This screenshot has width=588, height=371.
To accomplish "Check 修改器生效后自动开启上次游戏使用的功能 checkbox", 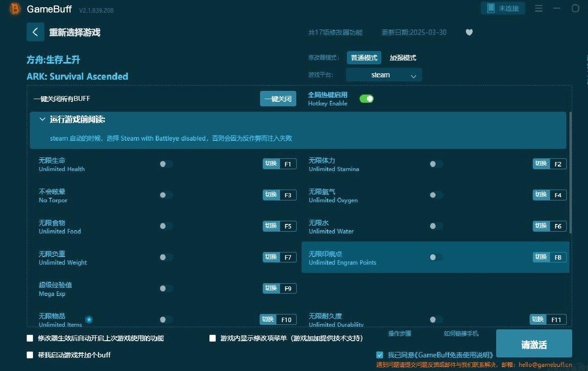I will pos(30,338).
